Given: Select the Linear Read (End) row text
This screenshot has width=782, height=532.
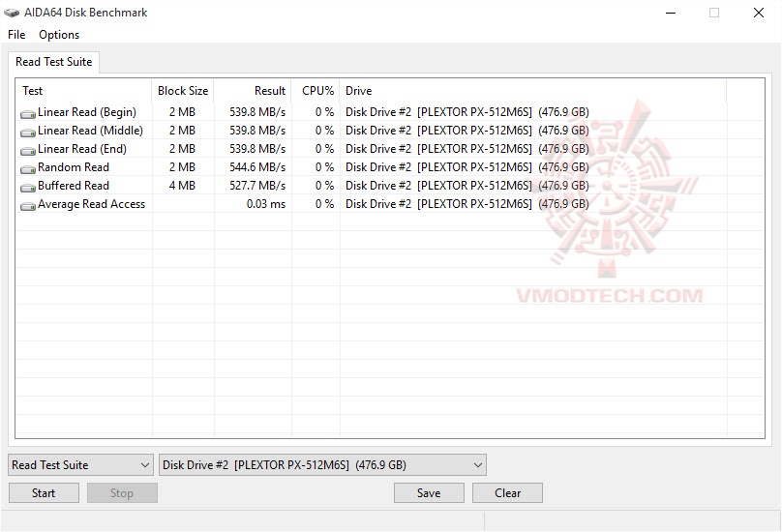Looking at the screenshot, I should (x=82, y=149).
